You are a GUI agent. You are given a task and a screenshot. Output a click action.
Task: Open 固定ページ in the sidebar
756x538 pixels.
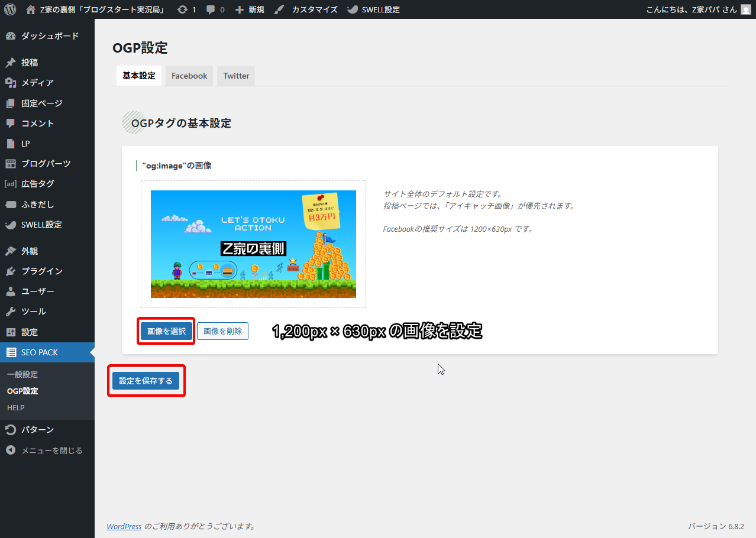click(x=47, y=103)
